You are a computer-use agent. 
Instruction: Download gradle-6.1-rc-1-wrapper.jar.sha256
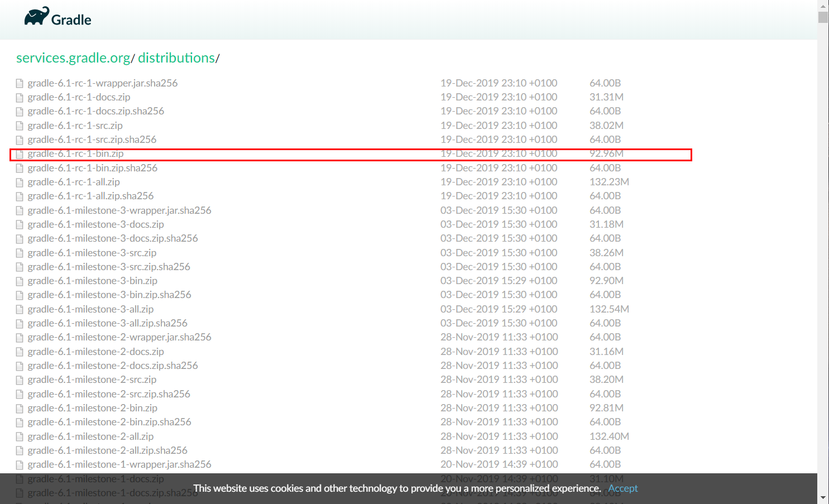pos(103,83)
